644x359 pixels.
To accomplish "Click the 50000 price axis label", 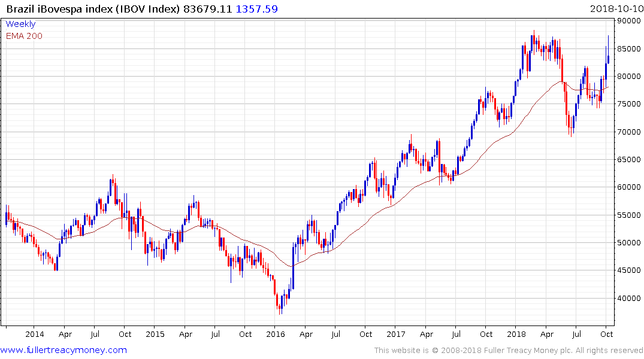I will 629,243.
